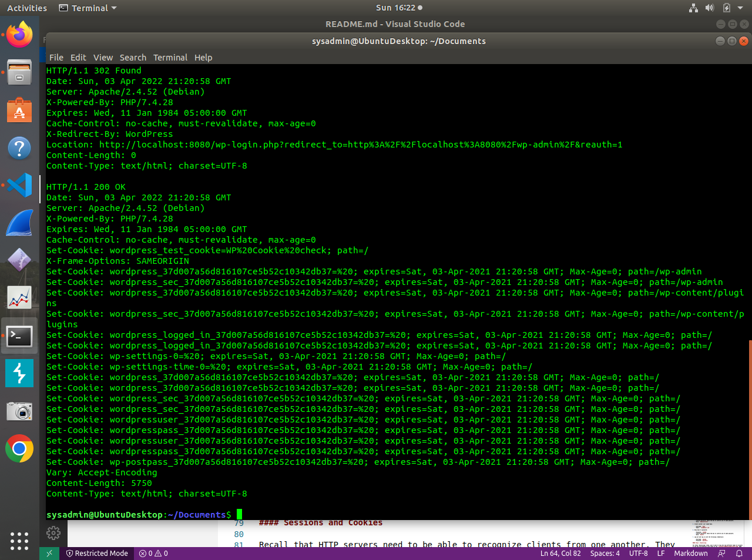The height and width of the screenshot is (560, 752).
Task: Open the teal lightning-bolt app in the dock
Action: pos(19,374)
